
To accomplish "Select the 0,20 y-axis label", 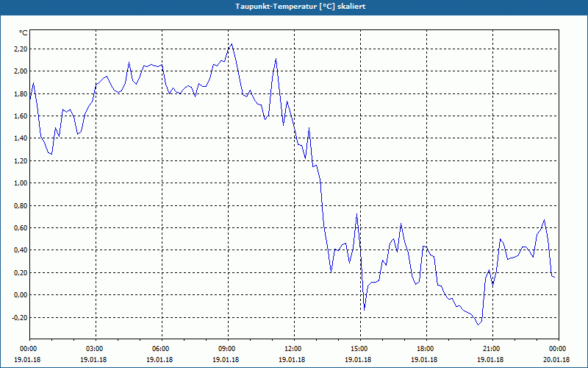I will 21,272.
